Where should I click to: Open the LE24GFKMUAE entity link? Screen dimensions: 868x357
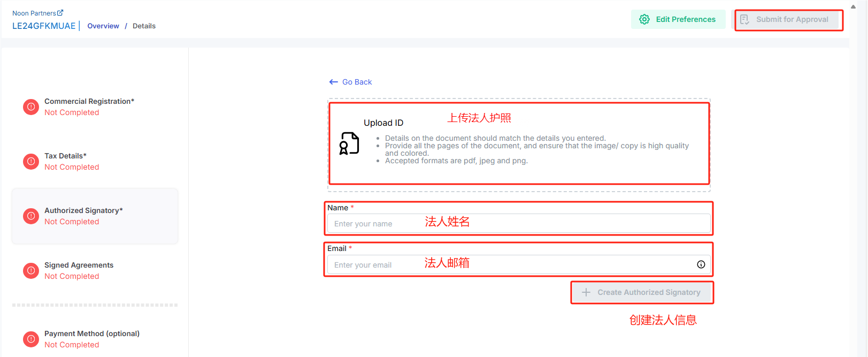44,26
